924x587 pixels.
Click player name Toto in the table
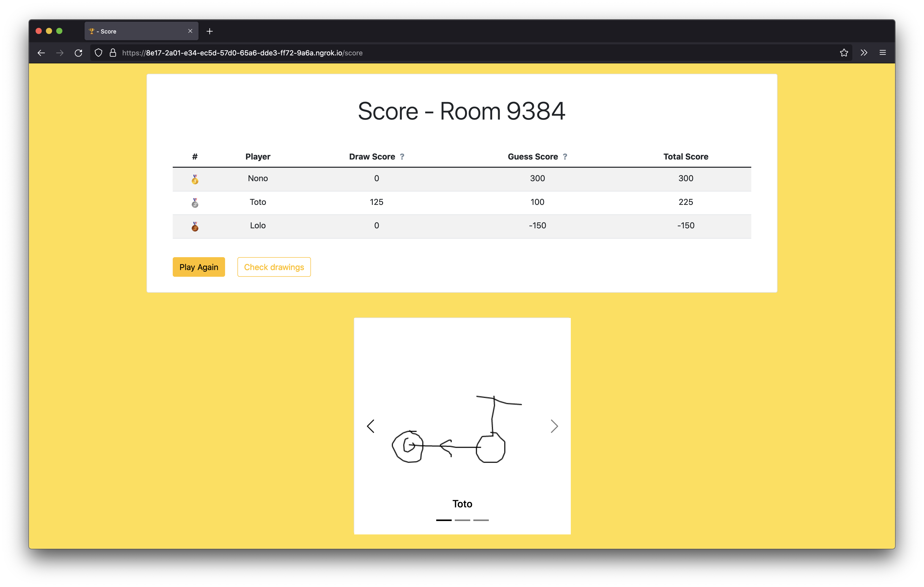point(258,202)
